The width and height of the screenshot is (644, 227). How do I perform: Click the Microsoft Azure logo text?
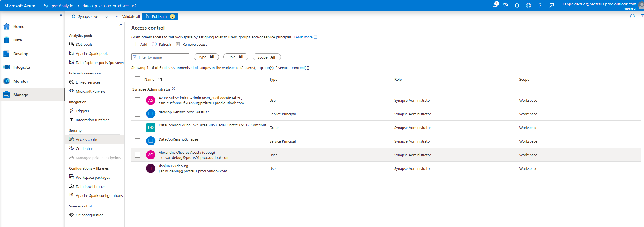(x=20, y=6)
